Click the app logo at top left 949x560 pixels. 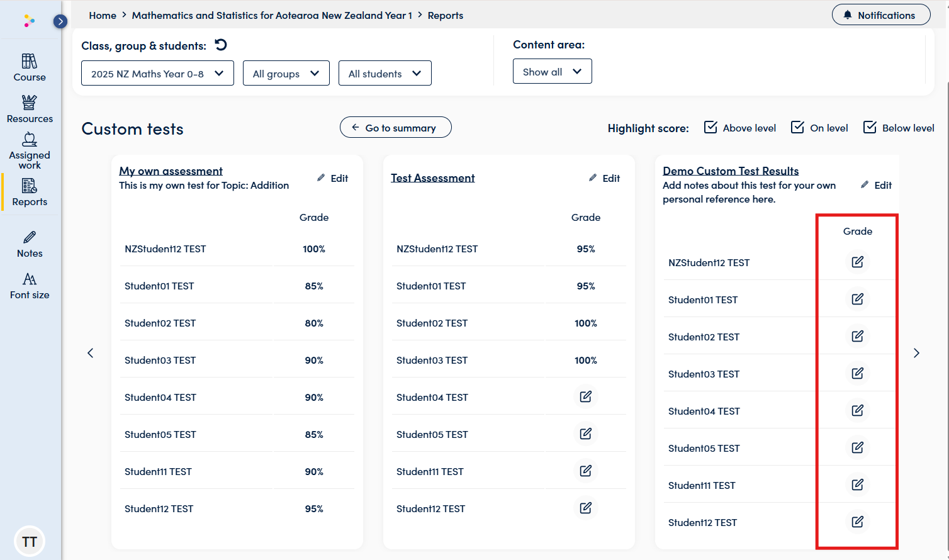click(x=29, y=21)
